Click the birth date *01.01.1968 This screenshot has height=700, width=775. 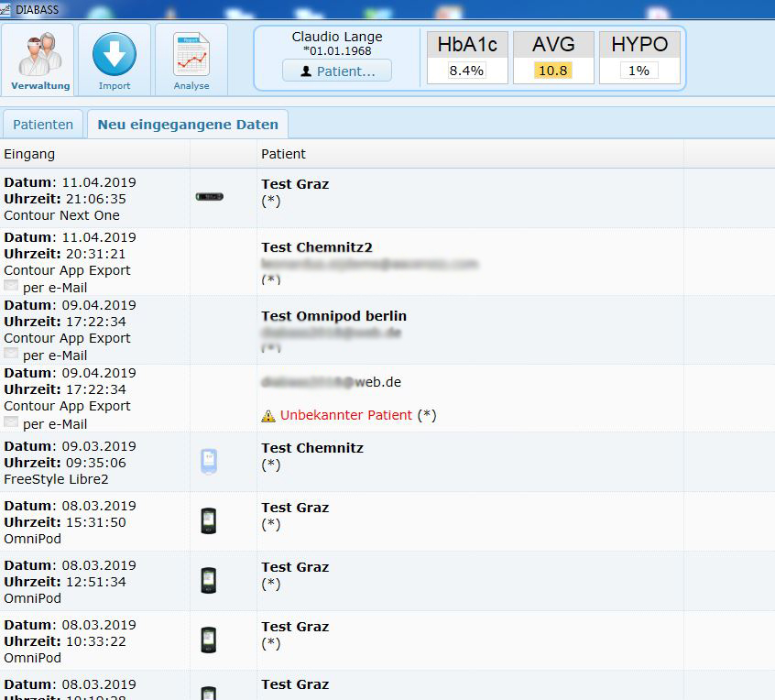click(337, 51)
